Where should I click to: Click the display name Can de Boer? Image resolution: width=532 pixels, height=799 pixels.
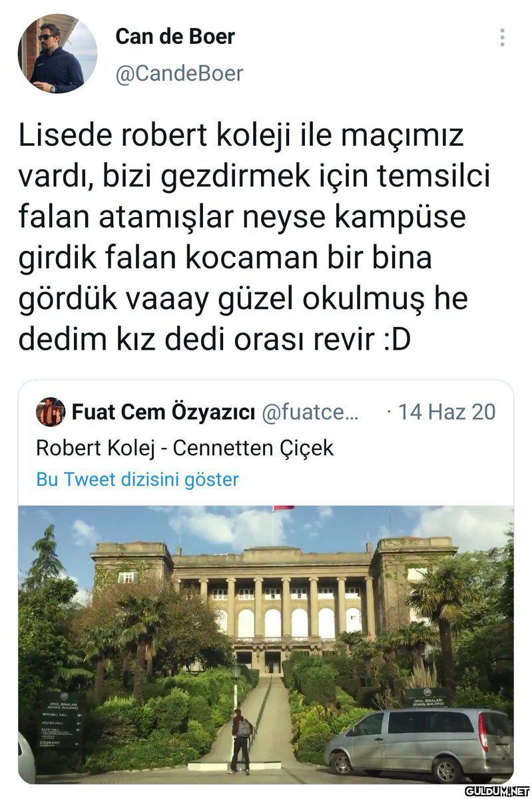pyautogui.click(x=175, y=36)
